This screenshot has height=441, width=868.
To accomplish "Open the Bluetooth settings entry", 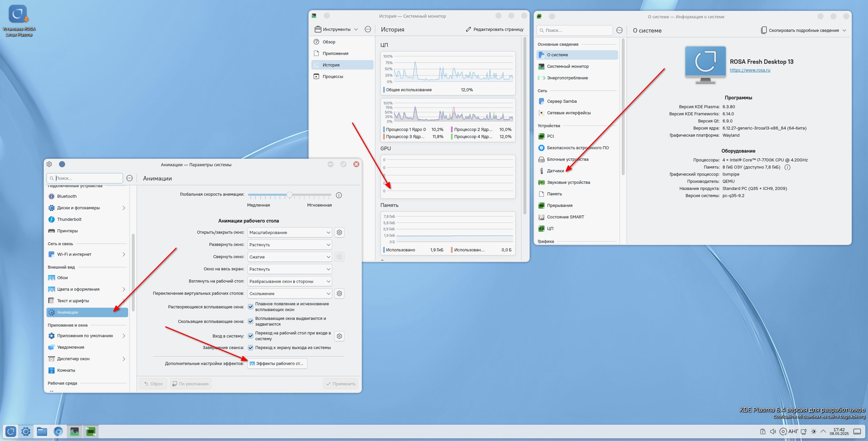I will point(67,196).
